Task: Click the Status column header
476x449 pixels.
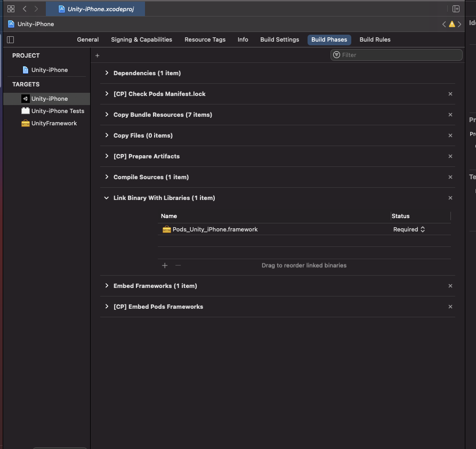Action: (400, 216)
